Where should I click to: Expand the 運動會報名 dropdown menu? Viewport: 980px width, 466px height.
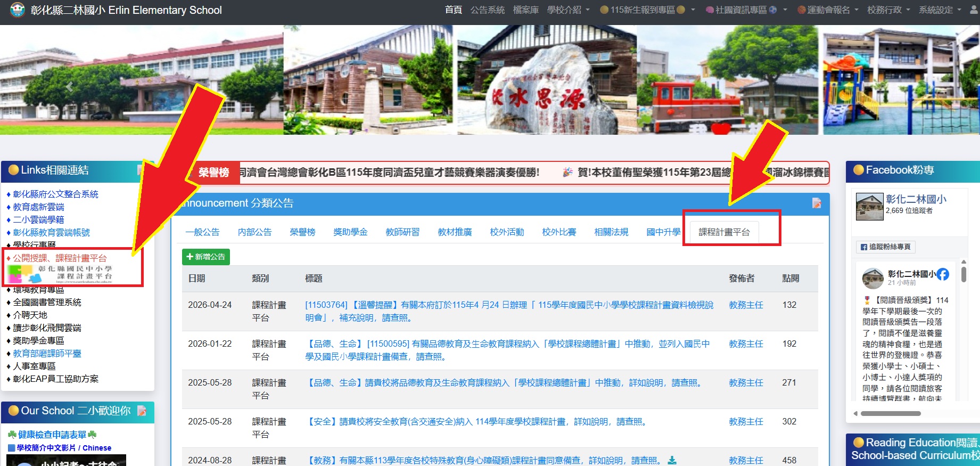tap(828, 10)
